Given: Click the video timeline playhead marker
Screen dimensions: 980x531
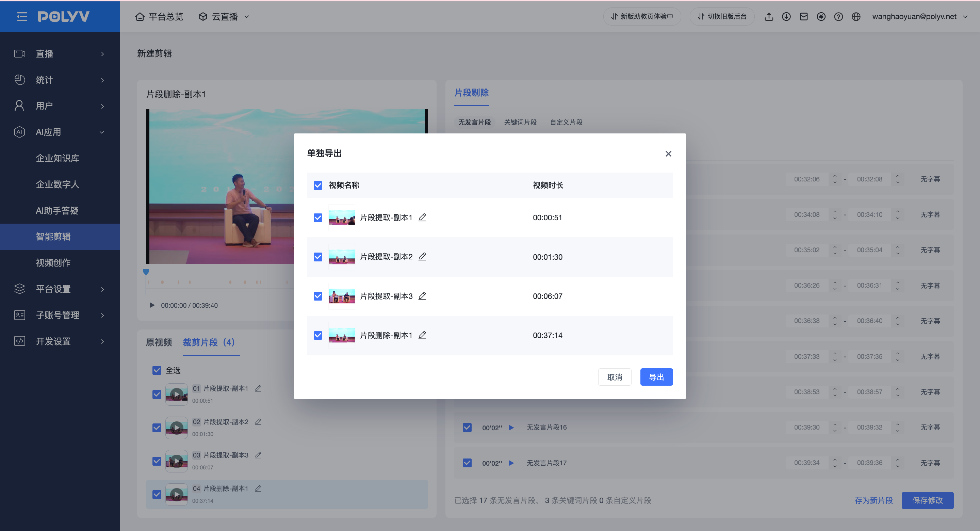Looking at the screenshot, I should tap(146, 272).
